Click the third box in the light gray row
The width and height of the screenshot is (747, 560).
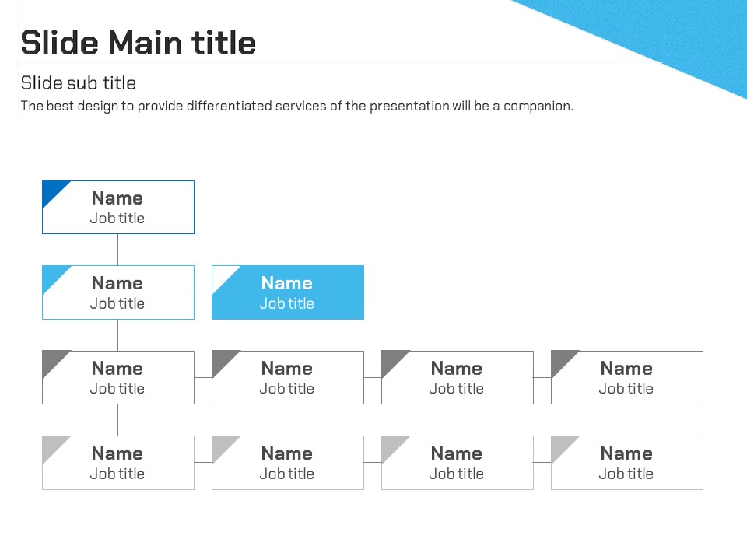(457, 463)
